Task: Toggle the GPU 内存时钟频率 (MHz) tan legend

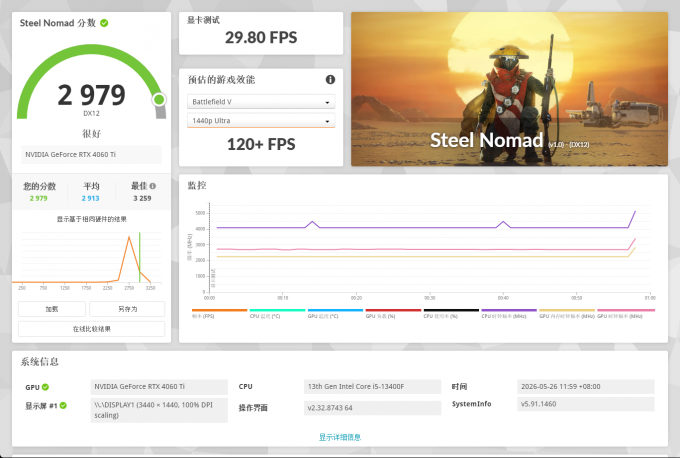Action: 567,313
